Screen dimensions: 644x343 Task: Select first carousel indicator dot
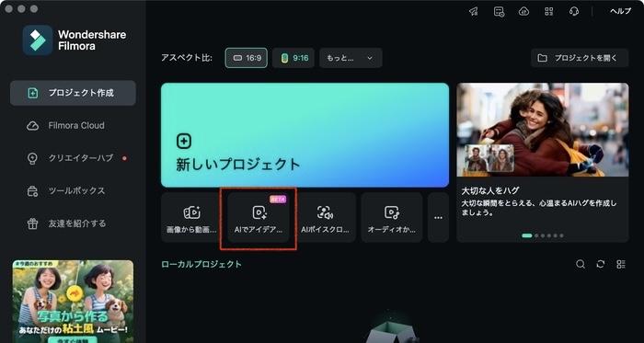(527, 235)
